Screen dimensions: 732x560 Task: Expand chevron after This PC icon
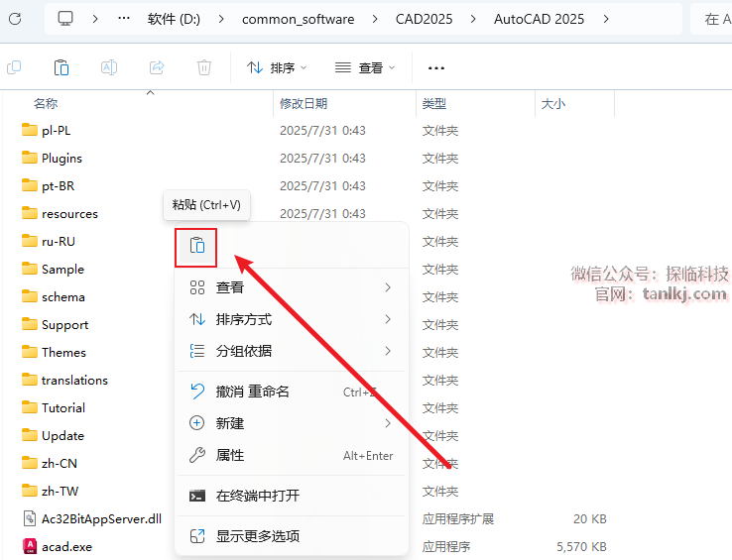pos(95,19)
